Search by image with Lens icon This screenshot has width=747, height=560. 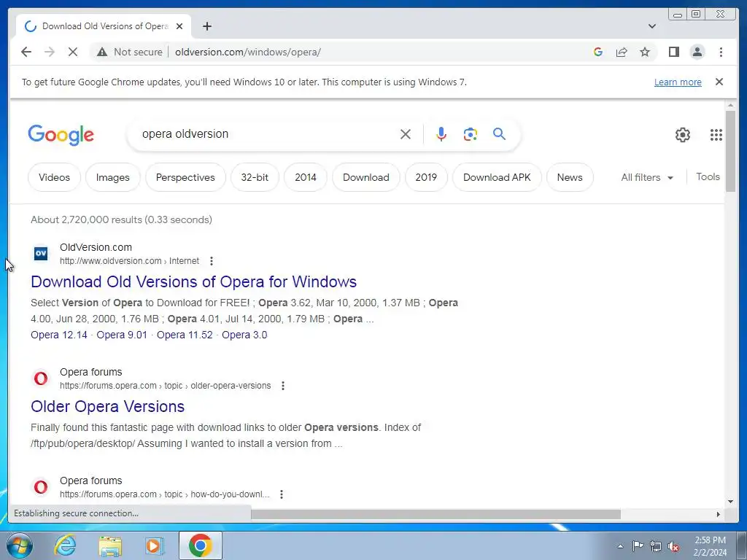[471, 134]
